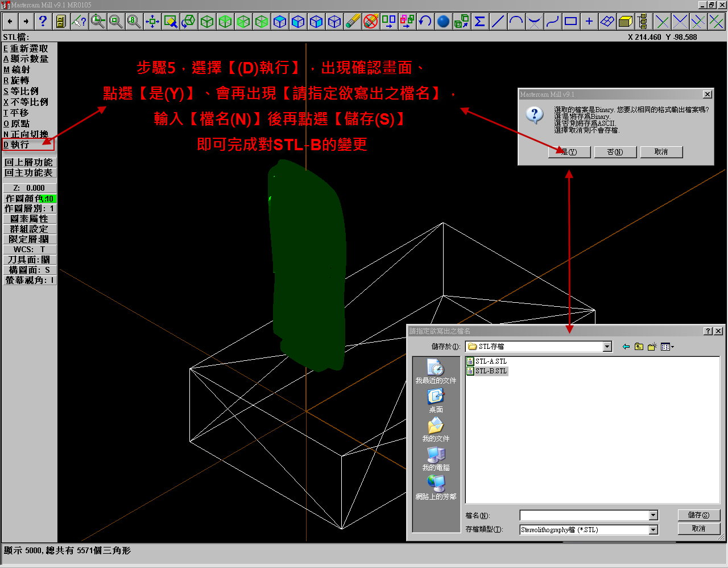This screenshot has height=568, width=728.
Task: Click the Sigma analyze toolbar icon
Action: pos(481,21)
